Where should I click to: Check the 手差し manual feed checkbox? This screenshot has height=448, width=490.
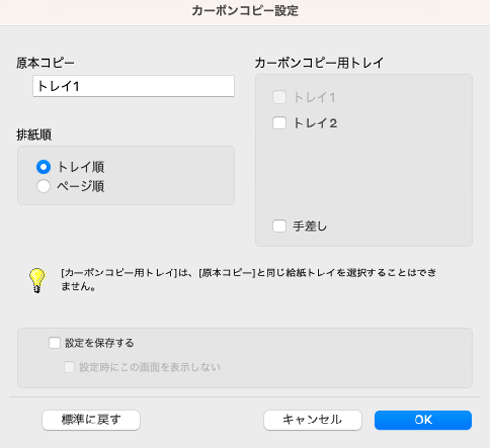[279, 225]
